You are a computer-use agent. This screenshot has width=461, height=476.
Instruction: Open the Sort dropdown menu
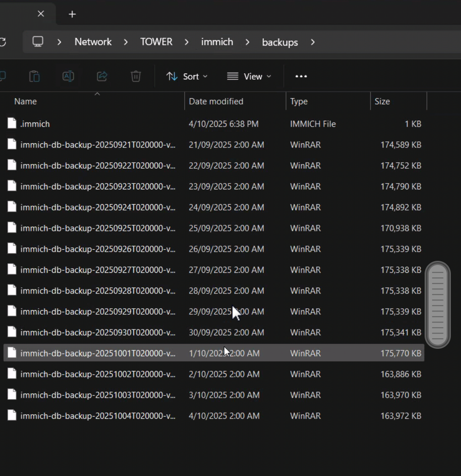[187, 76]
